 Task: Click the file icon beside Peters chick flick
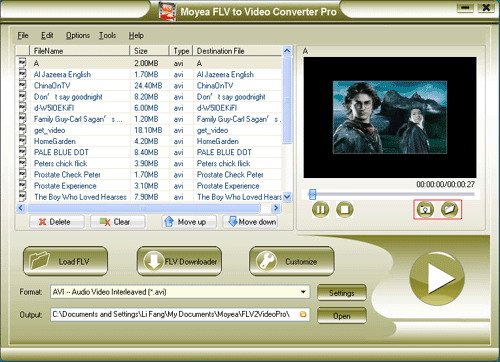coord(22,163)
